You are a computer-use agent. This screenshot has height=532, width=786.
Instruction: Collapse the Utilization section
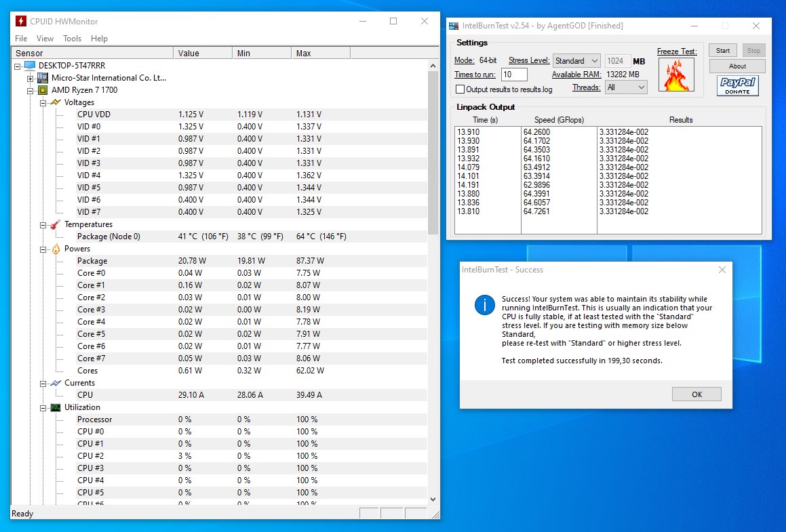pyautogui.click(x=43, y=408)
